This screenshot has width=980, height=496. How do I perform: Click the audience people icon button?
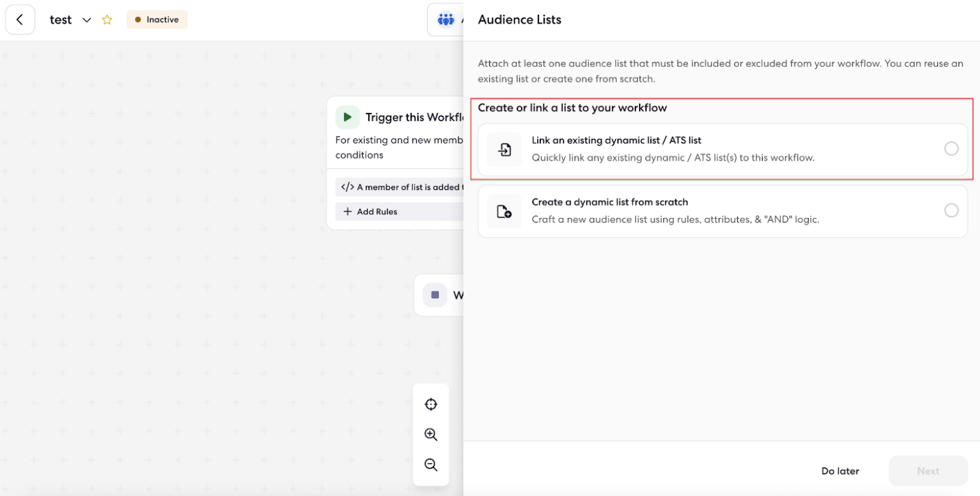tap(445, 20)
